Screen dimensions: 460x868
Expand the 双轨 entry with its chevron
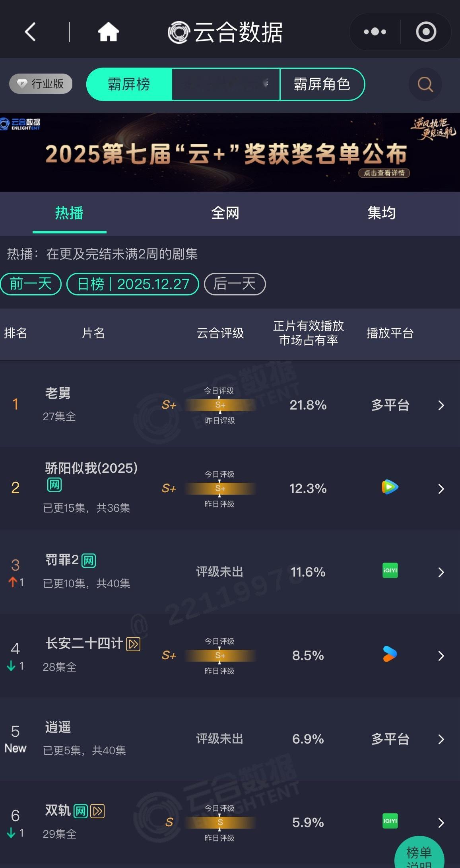pos(441,821)
